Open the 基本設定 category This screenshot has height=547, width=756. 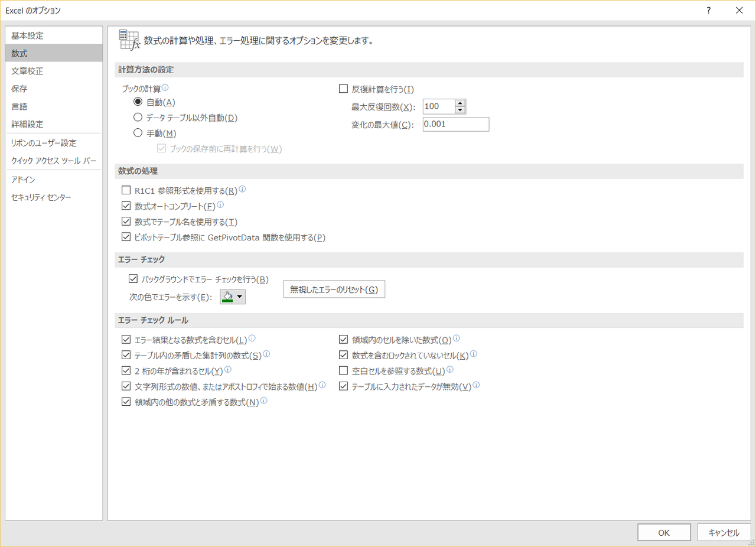tap(54, 35)
